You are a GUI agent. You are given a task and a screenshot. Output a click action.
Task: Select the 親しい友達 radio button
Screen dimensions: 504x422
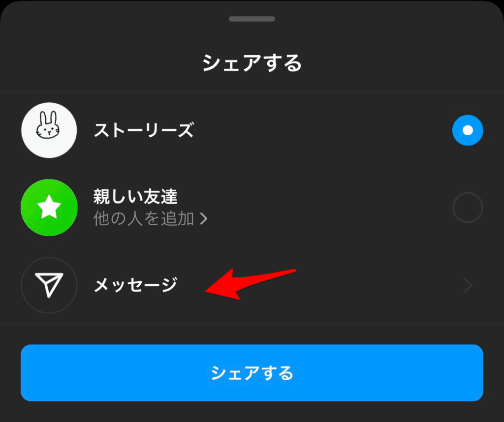[x=468, y=208]
